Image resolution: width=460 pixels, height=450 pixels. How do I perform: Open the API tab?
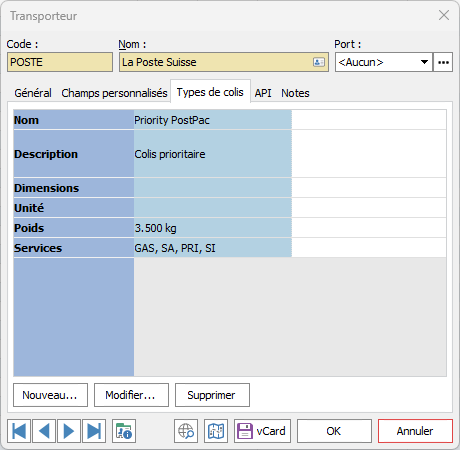263,93
